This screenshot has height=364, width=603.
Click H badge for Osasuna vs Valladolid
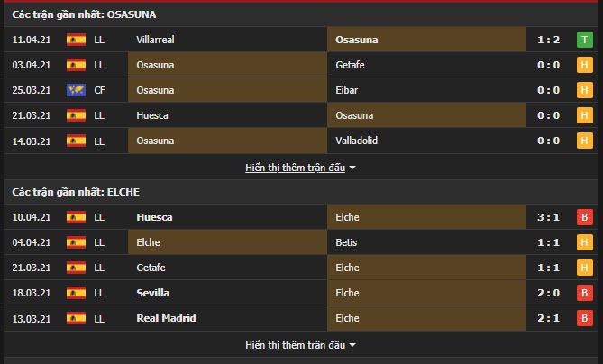[585, 141]
